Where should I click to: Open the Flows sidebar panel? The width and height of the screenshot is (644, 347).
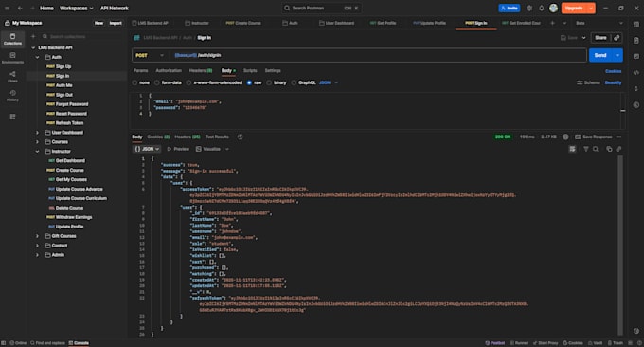pos(12,77)
